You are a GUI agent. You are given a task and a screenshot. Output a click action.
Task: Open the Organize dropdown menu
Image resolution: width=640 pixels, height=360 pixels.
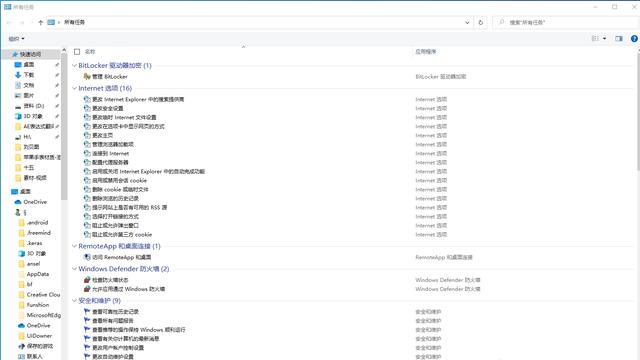tap(16, 39)
